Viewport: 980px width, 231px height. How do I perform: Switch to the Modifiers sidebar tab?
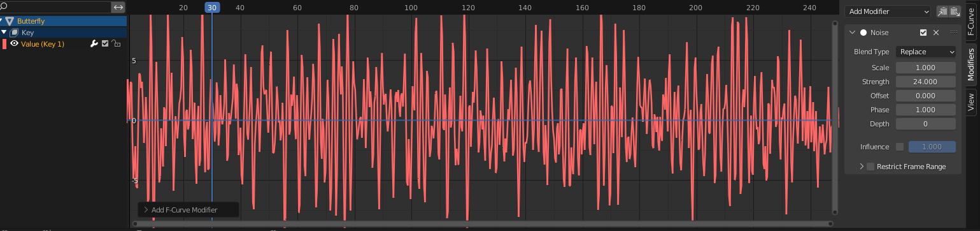(971, 64)
